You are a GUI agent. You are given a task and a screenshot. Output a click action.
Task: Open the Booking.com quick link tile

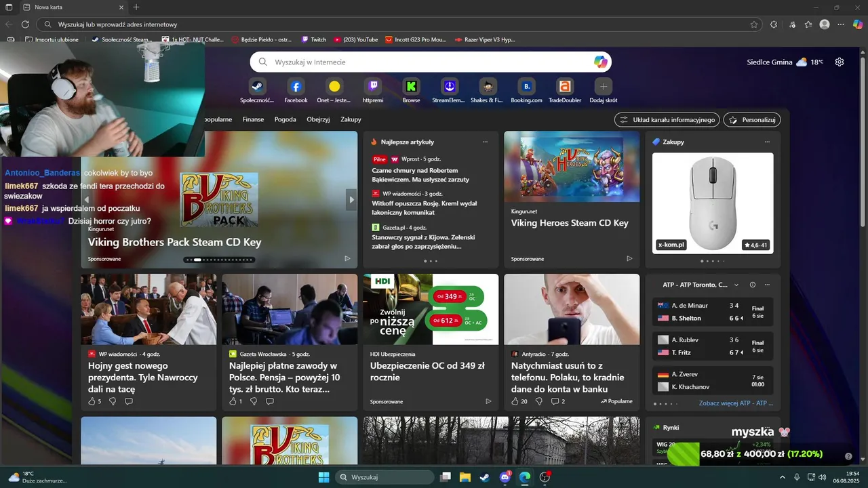point(526,91)
